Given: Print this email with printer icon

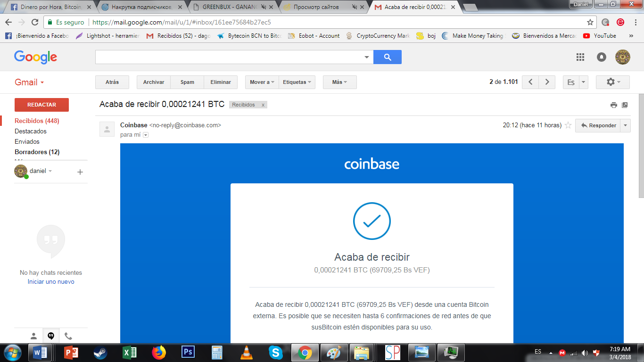Looking at the screenshot, I should (613, 105).
